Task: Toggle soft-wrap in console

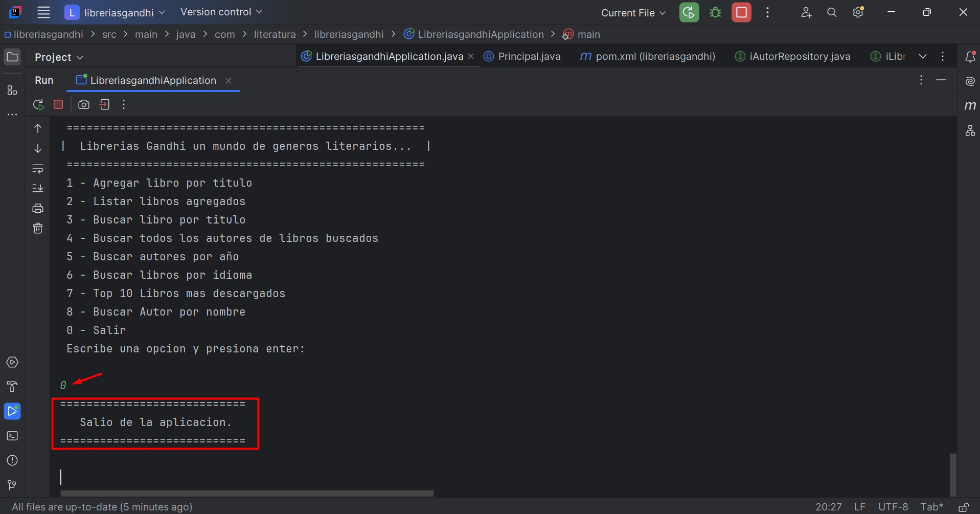Action: pos(38,168)
